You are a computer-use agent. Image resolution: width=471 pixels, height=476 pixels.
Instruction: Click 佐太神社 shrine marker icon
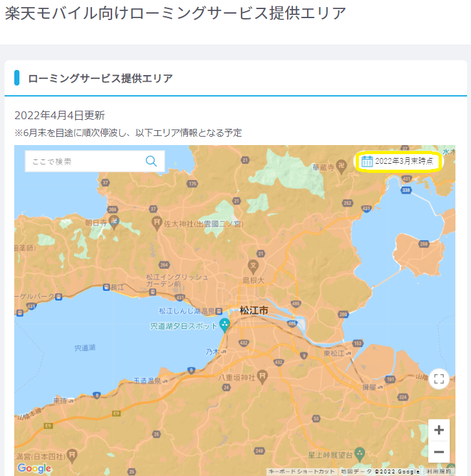pos(157,223)
